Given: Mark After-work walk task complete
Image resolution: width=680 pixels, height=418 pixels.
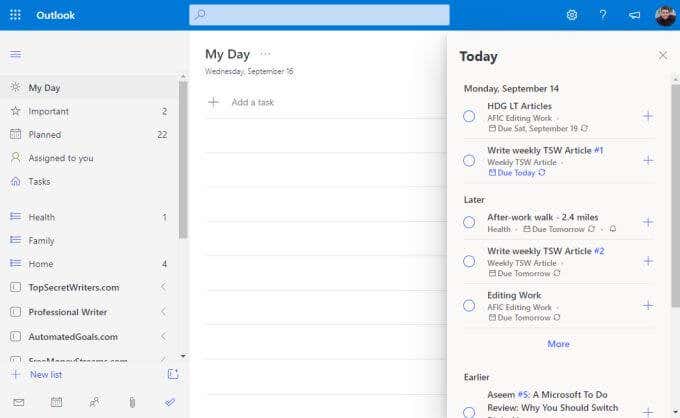Looking at the screenshot, I should (x=469, y=222).
